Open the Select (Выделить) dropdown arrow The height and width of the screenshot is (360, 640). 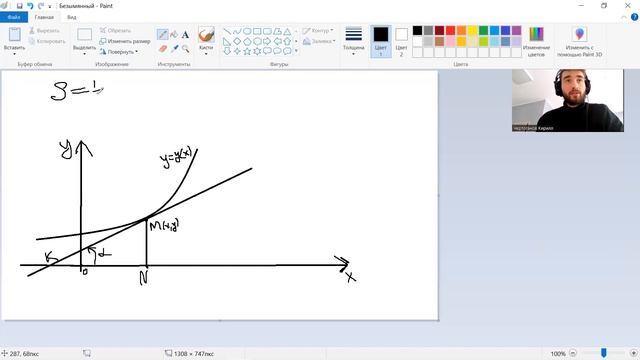click(x=84, y=54)
